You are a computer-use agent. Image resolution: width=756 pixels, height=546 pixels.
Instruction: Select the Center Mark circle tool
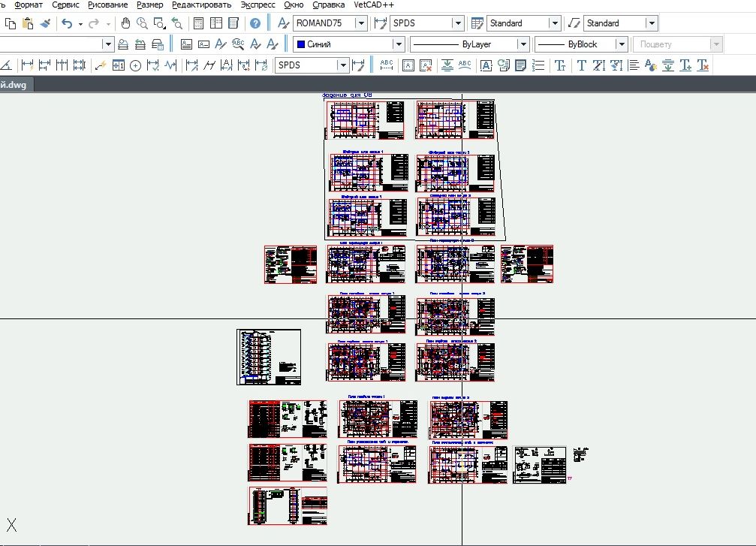[135, 65]
